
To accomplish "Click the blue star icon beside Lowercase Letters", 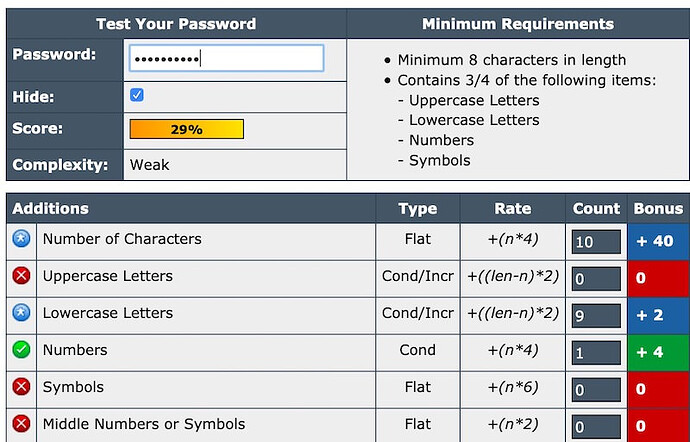I will (21, 313).
